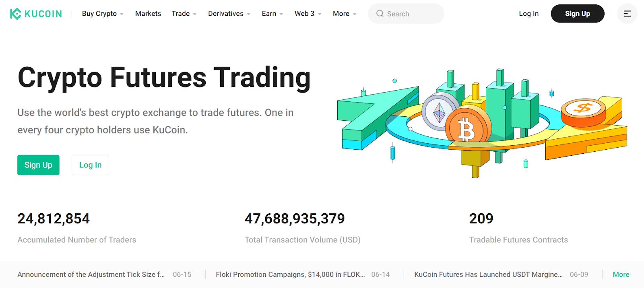Image resolution: width=644 pixels, height=299 pixels.
Task: Click the outlined Log In button
Action: (x=90, y=165)
